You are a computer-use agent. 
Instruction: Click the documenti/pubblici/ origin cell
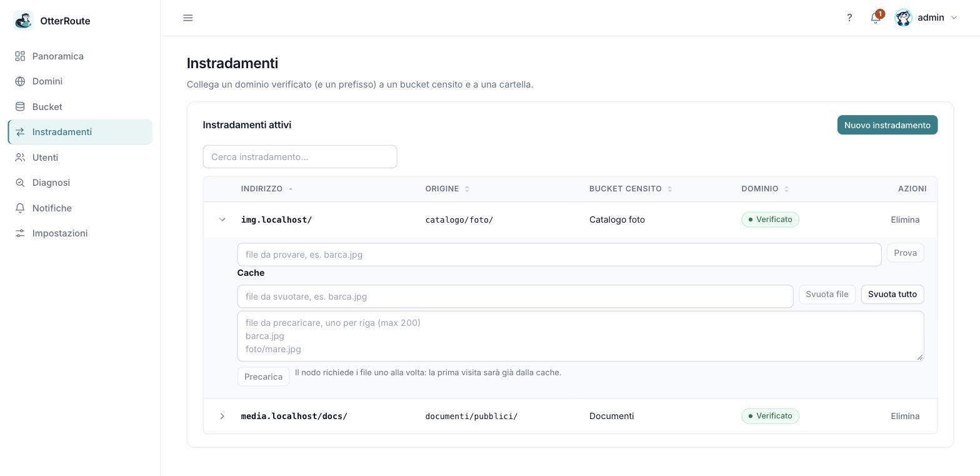tap(471, 416)
